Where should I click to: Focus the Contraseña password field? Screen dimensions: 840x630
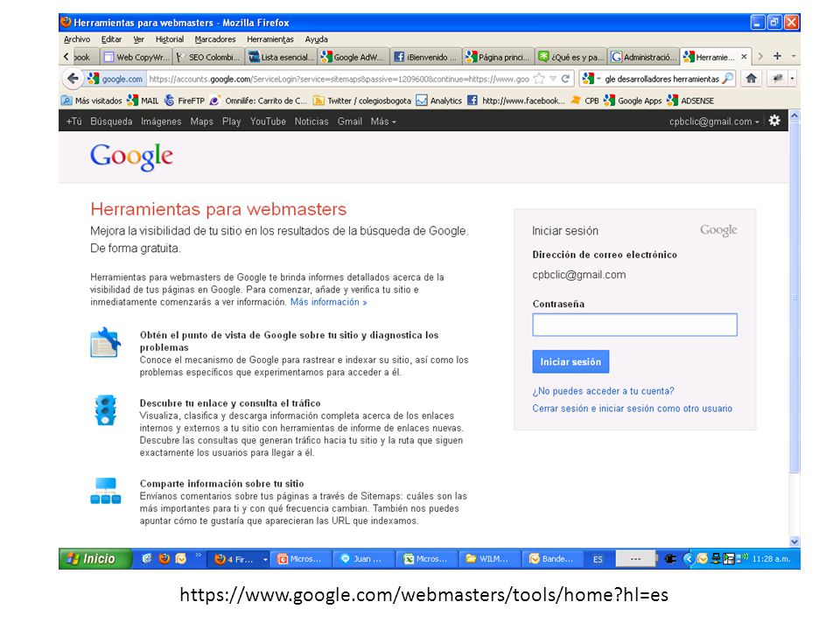(x=635, y=325)
